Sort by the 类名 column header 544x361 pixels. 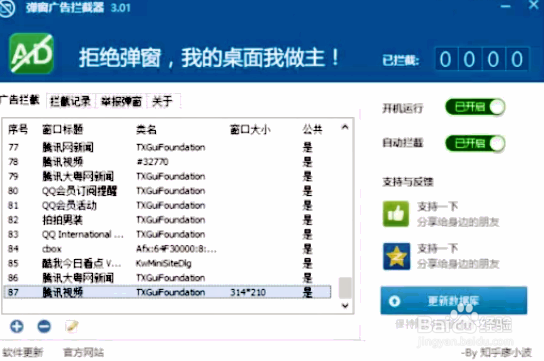pyautogui.click(x=146, y=130)
